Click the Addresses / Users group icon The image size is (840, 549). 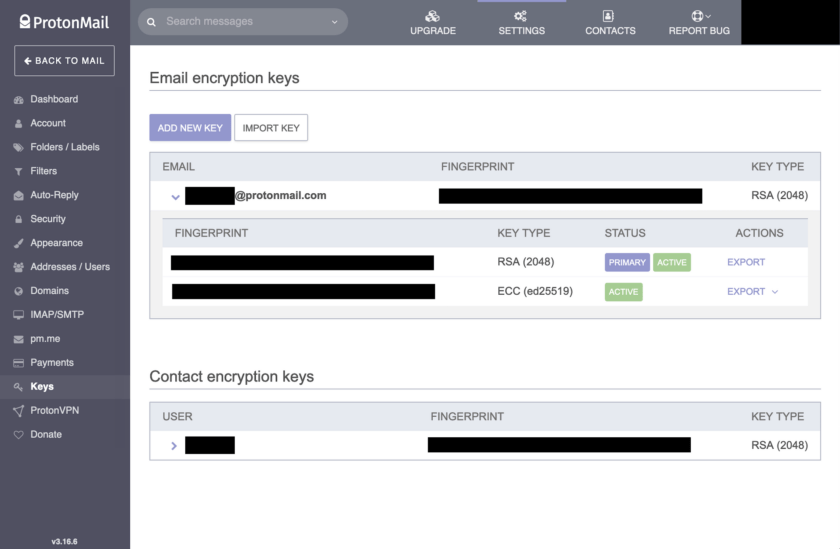pos(19,267)
